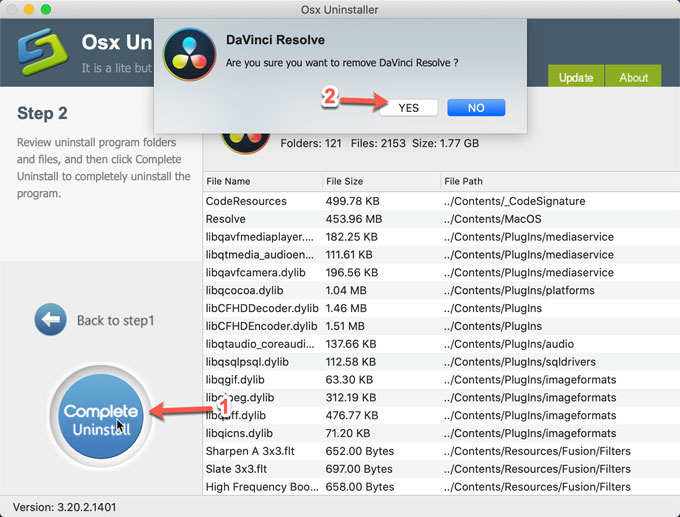The height and width of the screenshot is (517, 680).
Task: Click the 1.04 MB size cell
Action: [346, 290]
